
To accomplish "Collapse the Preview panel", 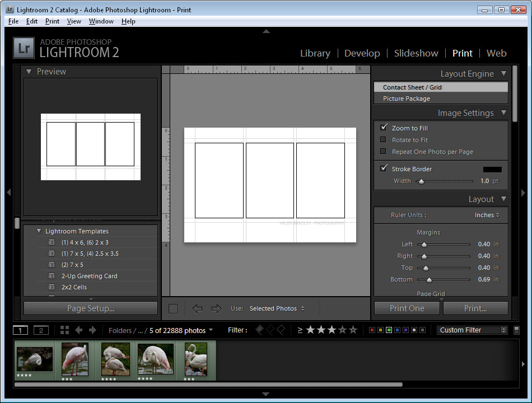I will point(29,72).
